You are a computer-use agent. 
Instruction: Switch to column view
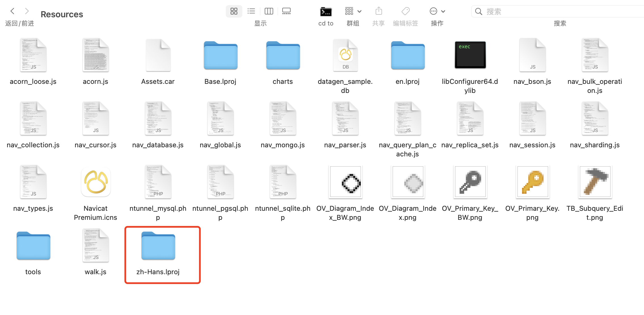(x=269, y=11)
